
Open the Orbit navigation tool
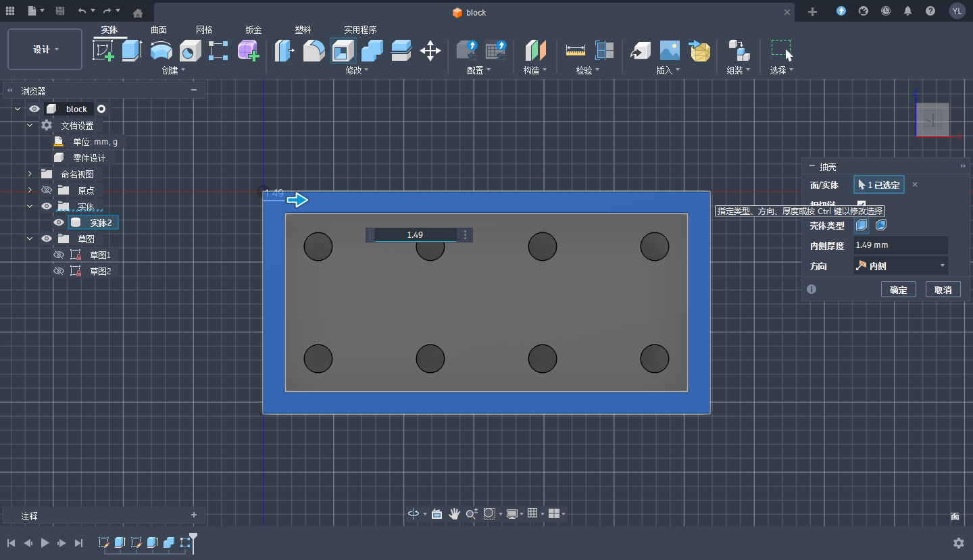(414, 513)
